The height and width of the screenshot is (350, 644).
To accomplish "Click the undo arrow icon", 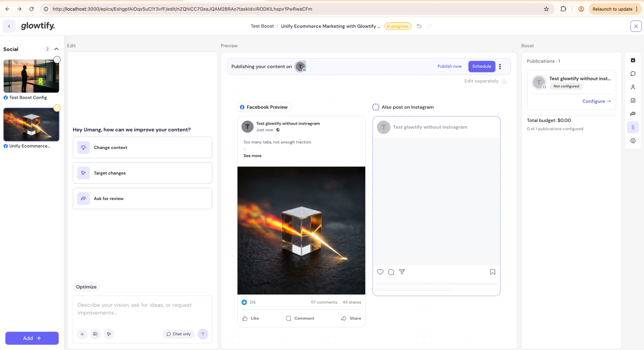I will 419,26.
